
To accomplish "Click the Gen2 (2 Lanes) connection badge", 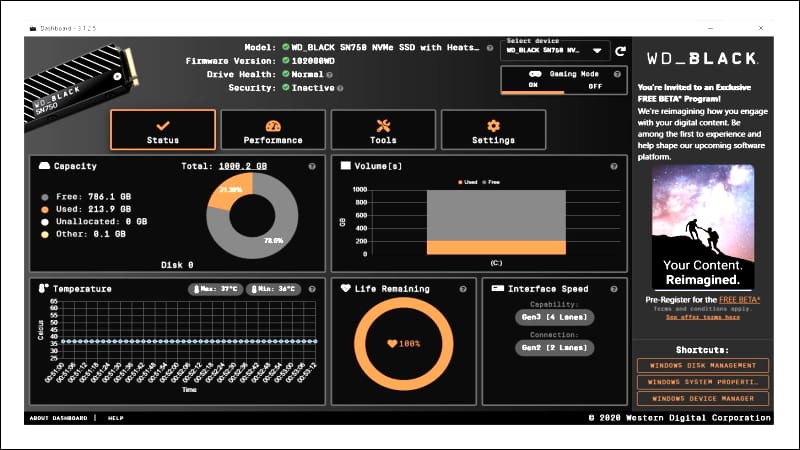I will (555, 348).
